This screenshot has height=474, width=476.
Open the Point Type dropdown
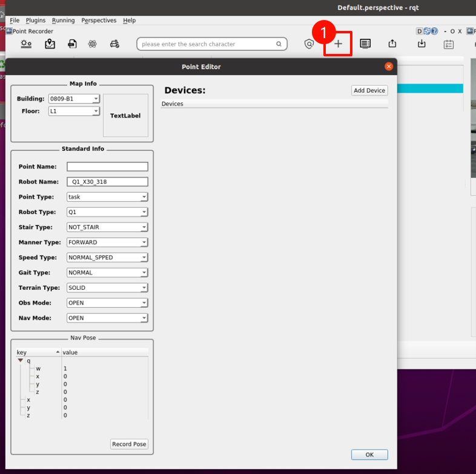(x=107, y=197)
